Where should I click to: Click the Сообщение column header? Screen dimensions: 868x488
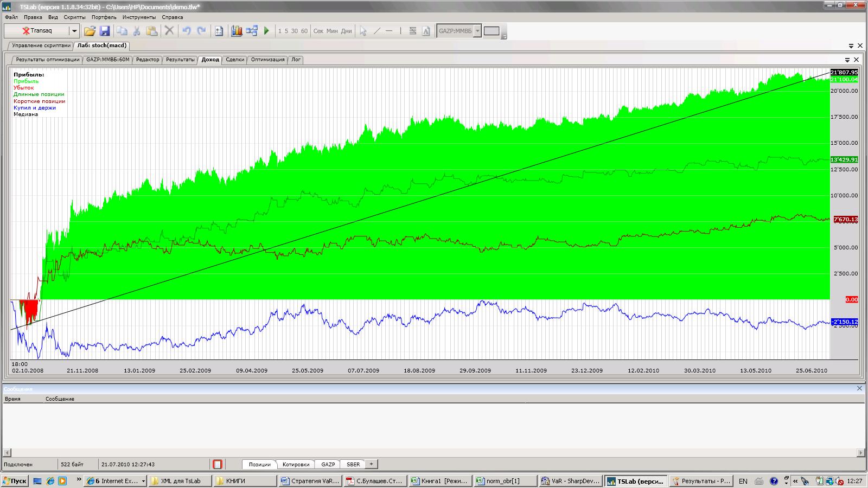coord(60,399)
